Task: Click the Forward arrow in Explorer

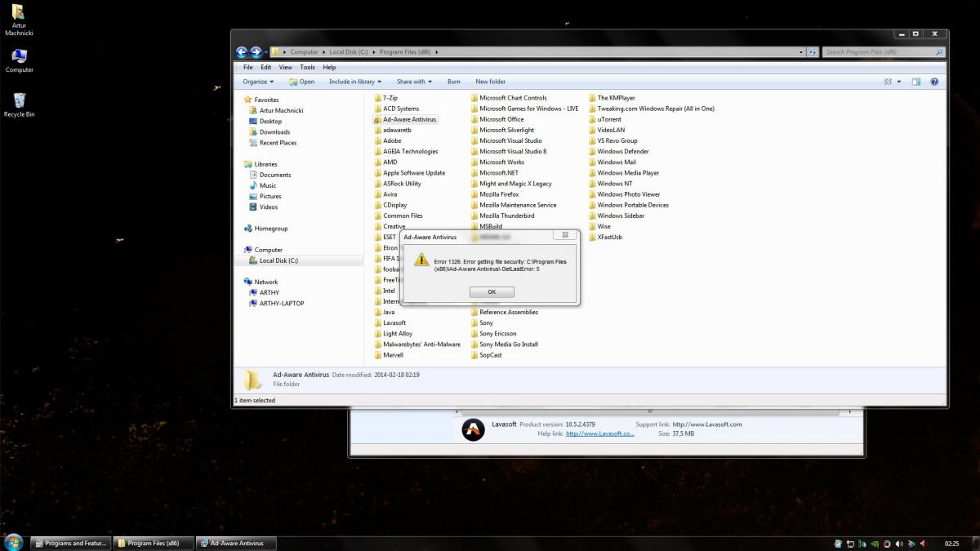Action: pos(256,51)
